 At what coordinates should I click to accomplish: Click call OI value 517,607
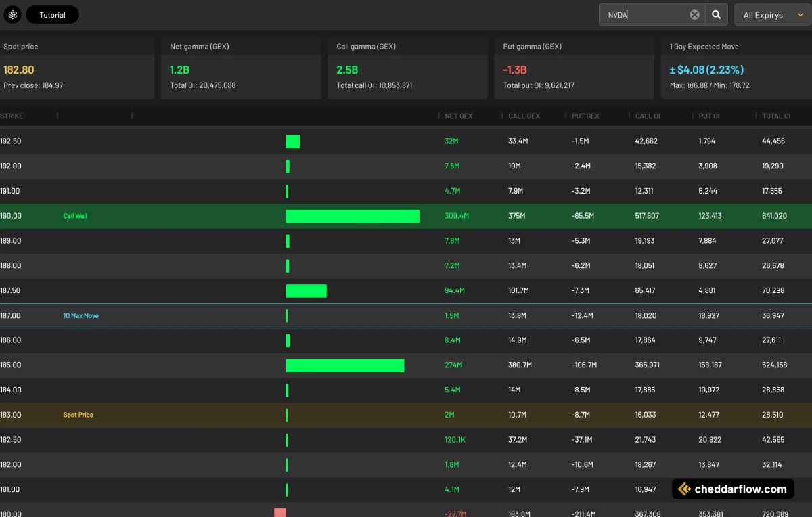(x=647, y=216)
